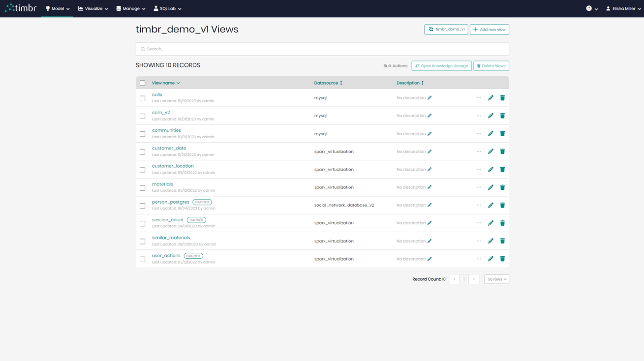
Task: Click the Add new view button
Action: pos(489,29)
